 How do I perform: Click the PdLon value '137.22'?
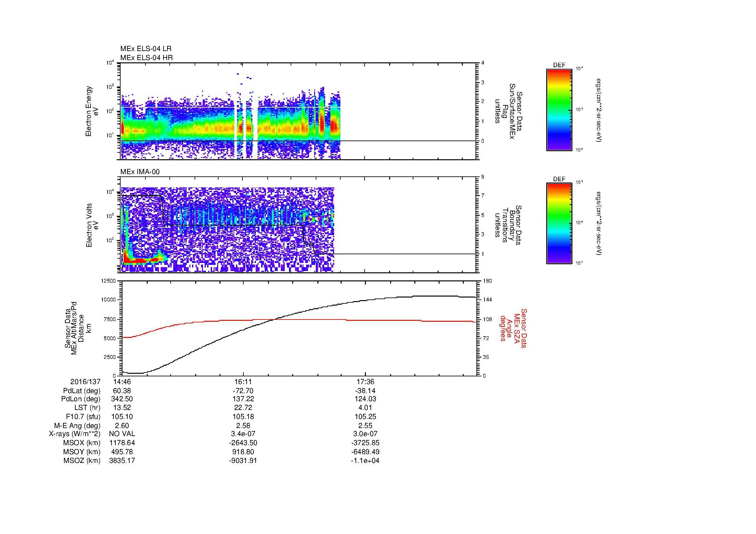(243, 399)
